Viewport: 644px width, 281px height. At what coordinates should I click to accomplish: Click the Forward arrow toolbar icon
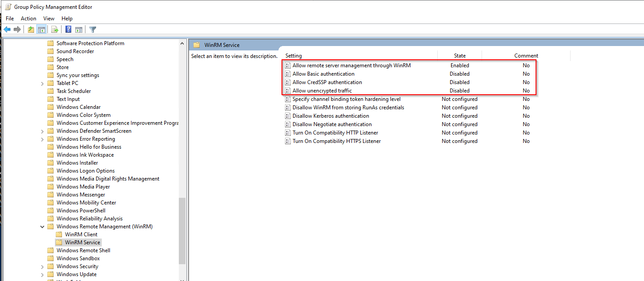coord(17,30)
